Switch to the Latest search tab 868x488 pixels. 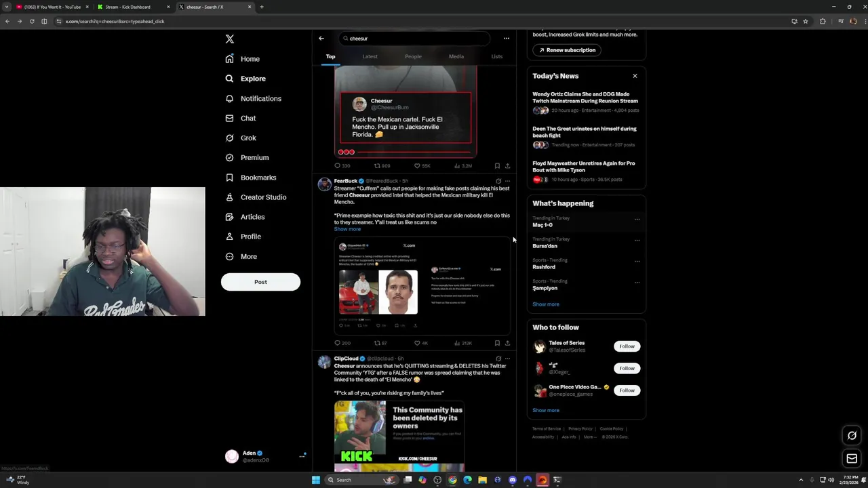(x=370, y=56)
